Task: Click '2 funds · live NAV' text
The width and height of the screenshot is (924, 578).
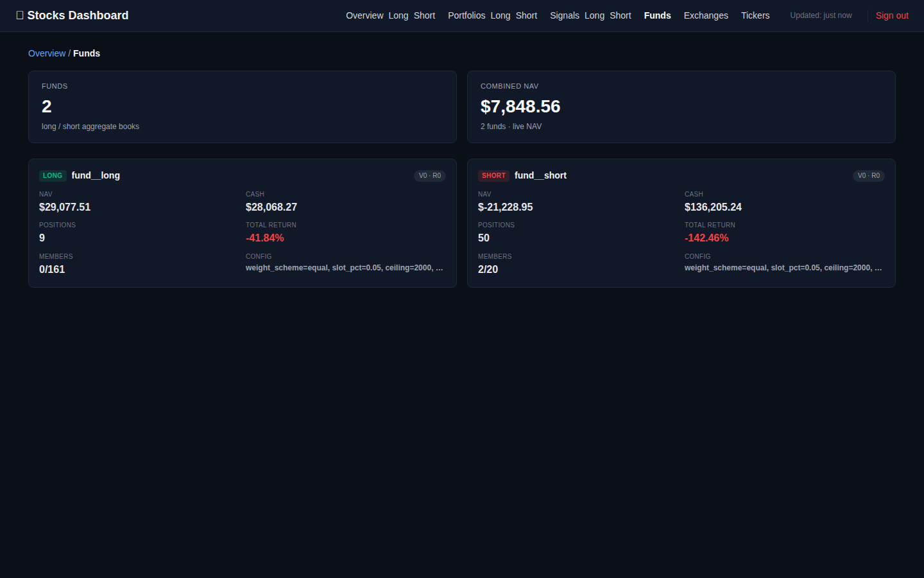Action: (511, 127)
